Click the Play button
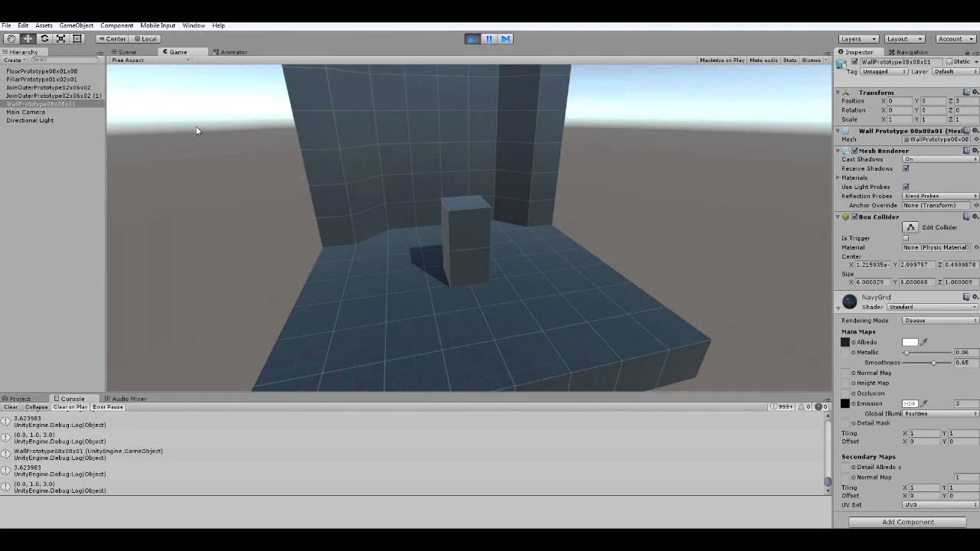The image size is (980, 551). click(x=472, y=38)
